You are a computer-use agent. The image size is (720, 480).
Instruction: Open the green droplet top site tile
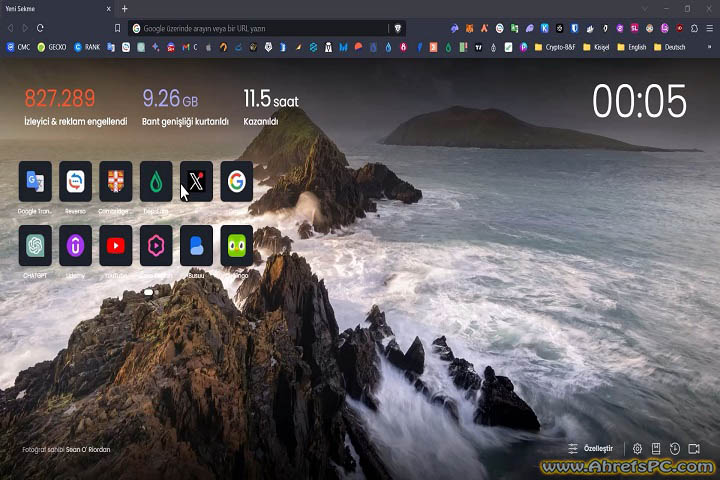156,181
